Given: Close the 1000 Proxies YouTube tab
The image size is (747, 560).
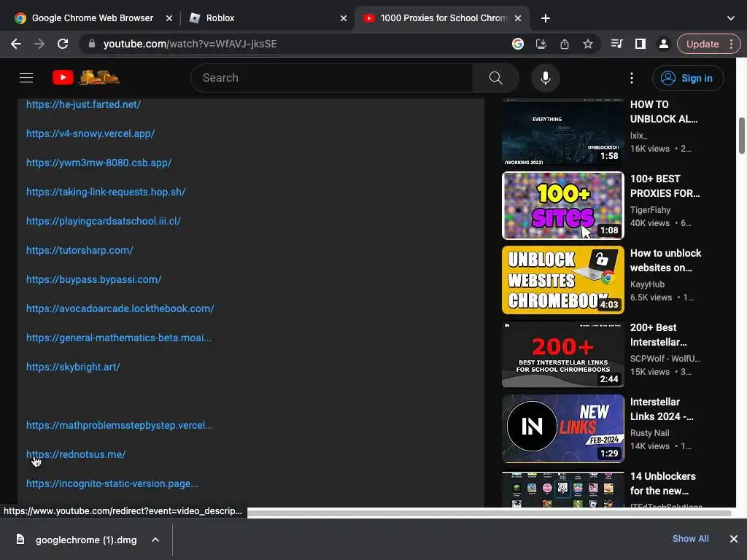Looking at the screenshot, I should (518, 18).
